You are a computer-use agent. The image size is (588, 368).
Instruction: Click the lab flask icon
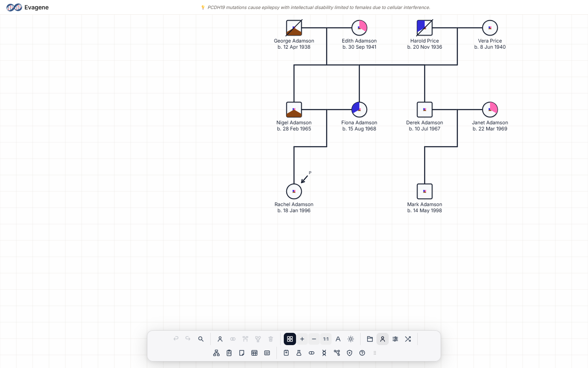tap(299, 353)
